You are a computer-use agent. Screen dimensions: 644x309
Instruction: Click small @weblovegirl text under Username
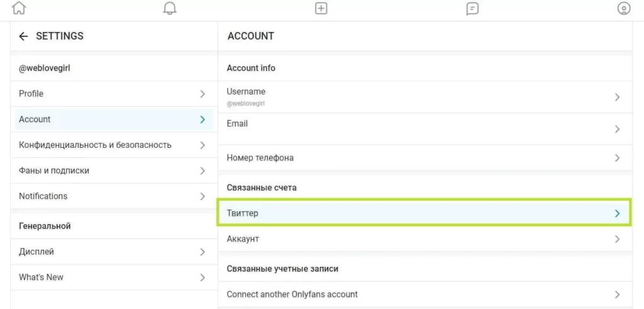(x=246, y=104)
